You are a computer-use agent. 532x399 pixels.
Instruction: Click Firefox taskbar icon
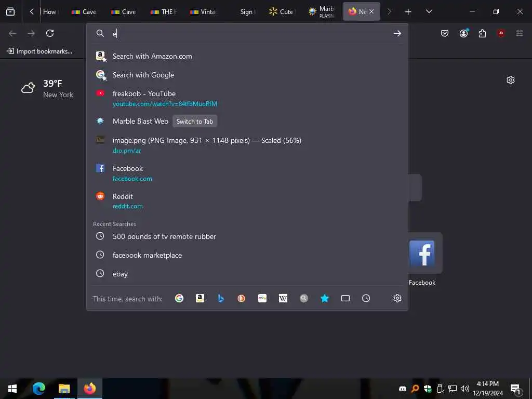click(89, 389)
